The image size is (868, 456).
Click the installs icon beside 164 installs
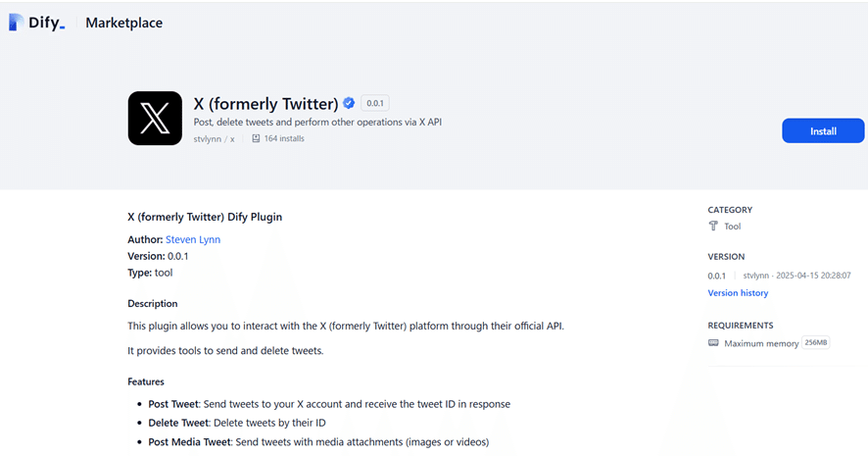(256, 139)
